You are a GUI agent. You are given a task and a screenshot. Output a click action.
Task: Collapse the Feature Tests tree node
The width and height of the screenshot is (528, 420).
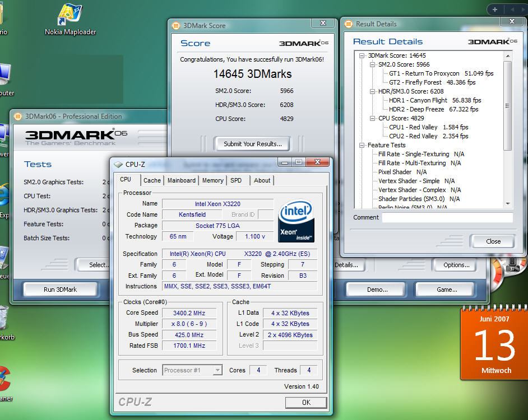(x=362, y=146)
